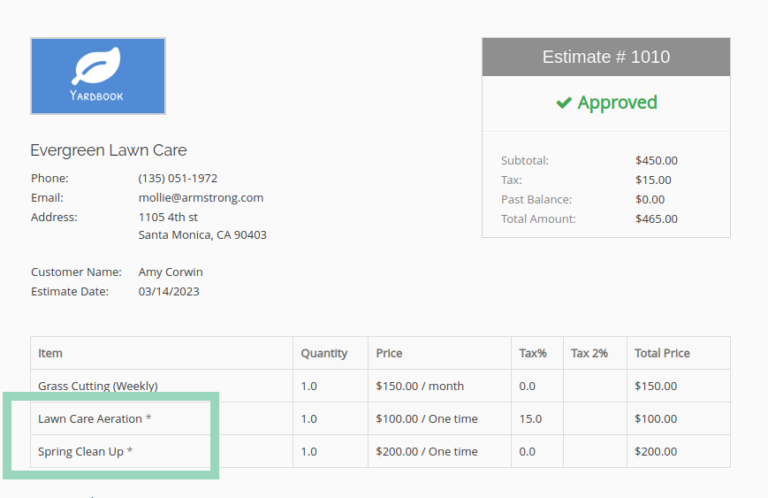
Task: Click the Quantity column header
Action: 324,353
